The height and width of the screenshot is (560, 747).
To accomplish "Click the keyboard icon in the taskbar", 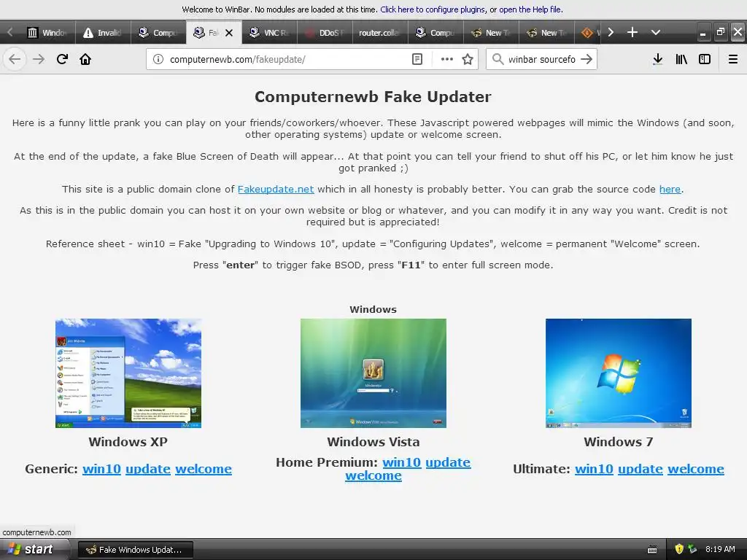I will point(652,550).
